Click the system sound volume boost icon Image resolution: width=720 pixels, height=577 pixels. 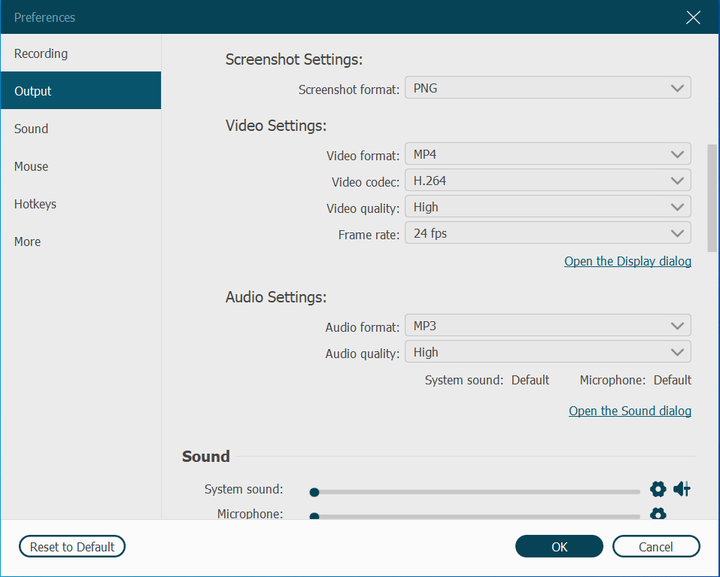[x=682, y=489]
